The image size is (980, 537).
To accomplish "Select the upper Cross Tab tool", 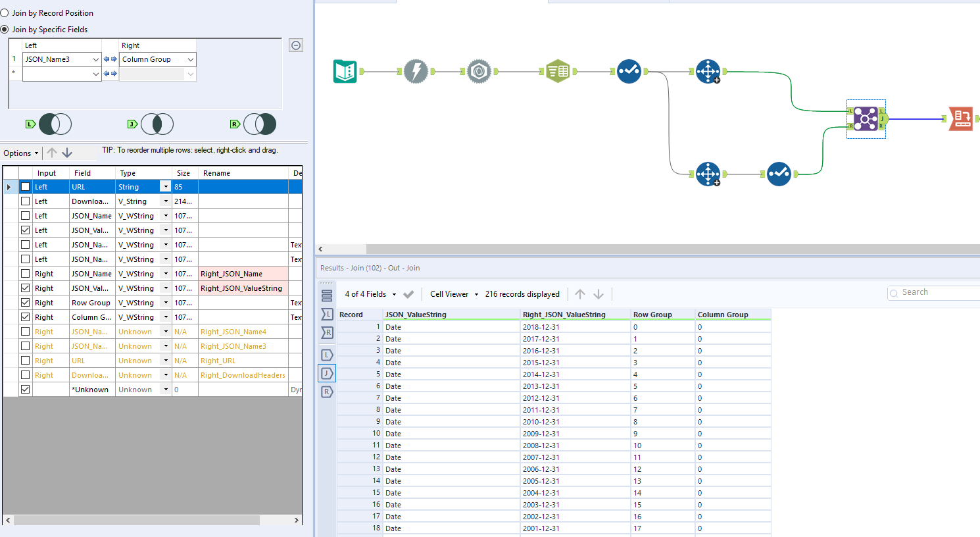I will coord(708,71).
